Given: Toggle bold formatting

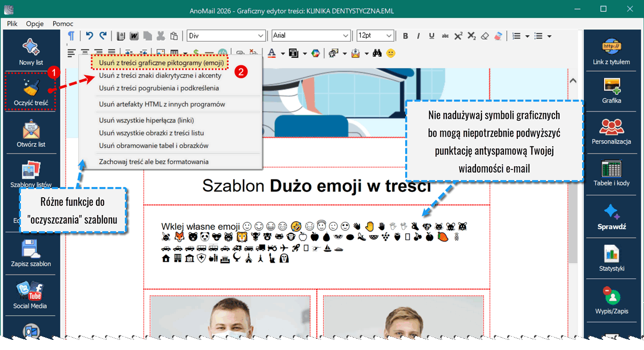Looking at the screenshot, I should pyautogui.click(x=406, y=36).
